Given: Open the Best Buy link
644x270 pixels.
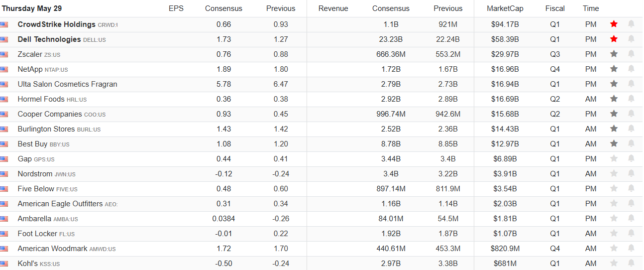Looking at the screenshot, I should click(x=32, y=144).
